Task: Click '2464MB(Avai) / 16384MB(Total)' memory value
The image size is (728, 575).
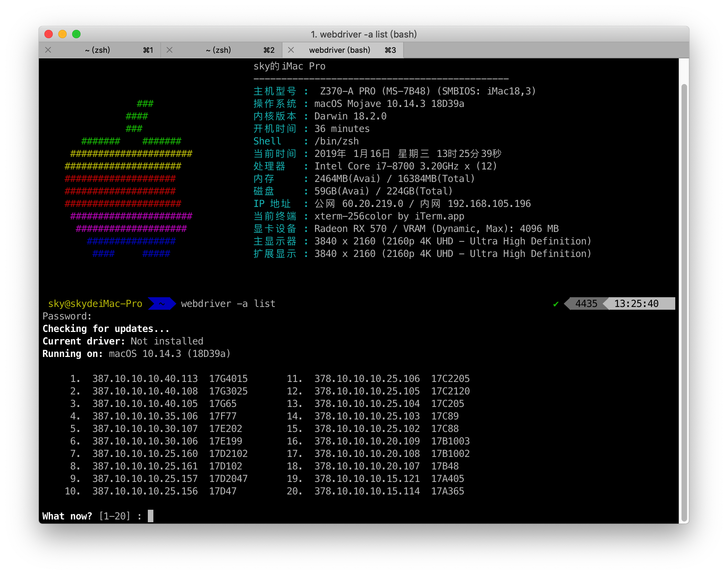Action: (395, 179)
